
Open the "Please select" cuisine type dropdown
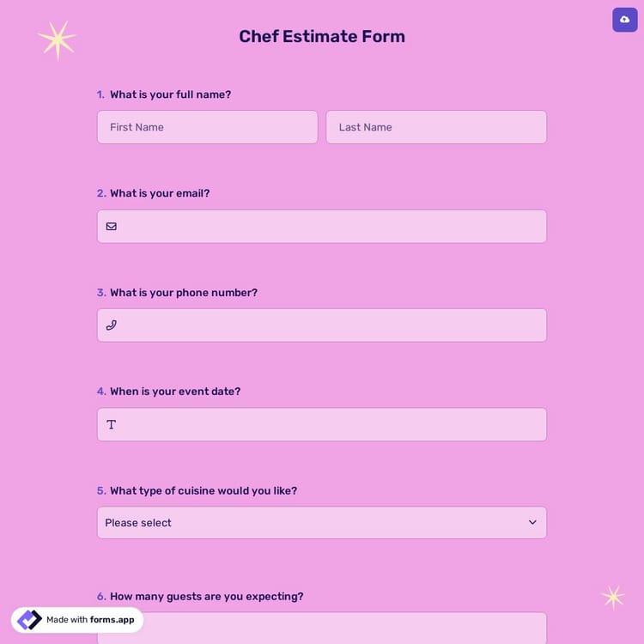tap(309, 523)
